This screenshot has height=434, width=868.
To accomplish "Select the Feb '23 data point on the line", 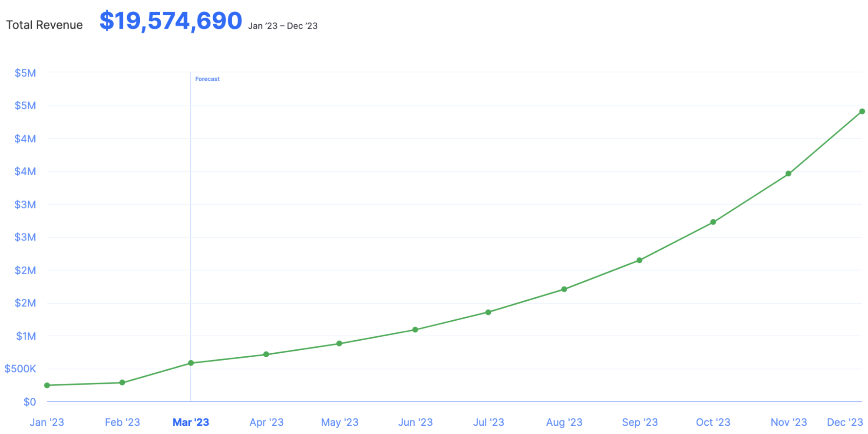I will point(122,382).
